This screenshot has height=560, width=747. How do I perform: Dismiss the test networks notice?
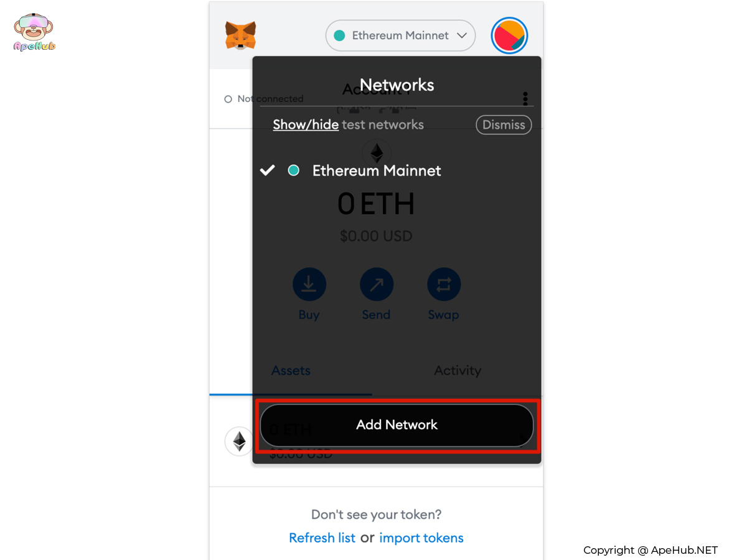[x=504, y=124]
